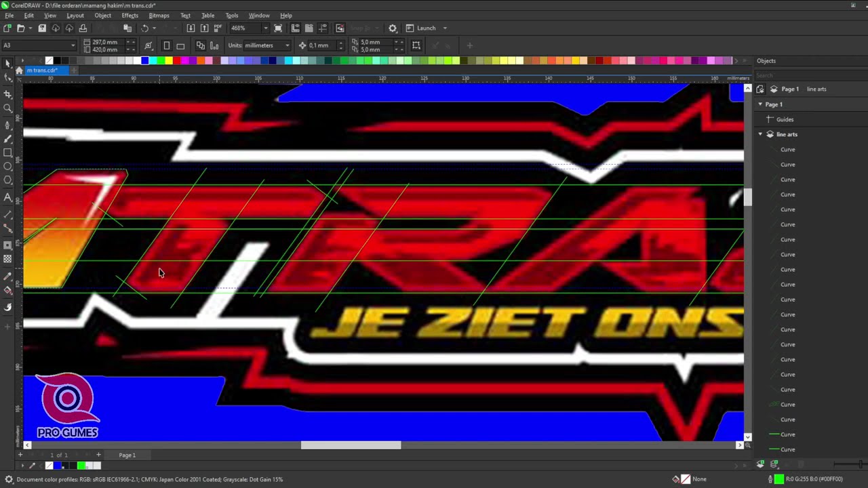This screenshot has width=868, height=488.
Task: Open the Bitmaps menu
Action: click(x=159, y=15)
